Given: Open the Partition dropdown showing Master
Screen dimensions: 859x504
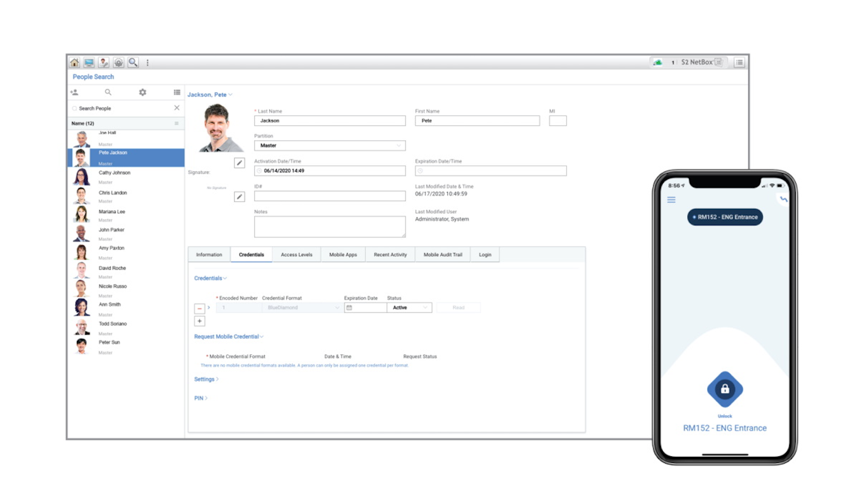Looking at the screenshot, I should point(329,146).
